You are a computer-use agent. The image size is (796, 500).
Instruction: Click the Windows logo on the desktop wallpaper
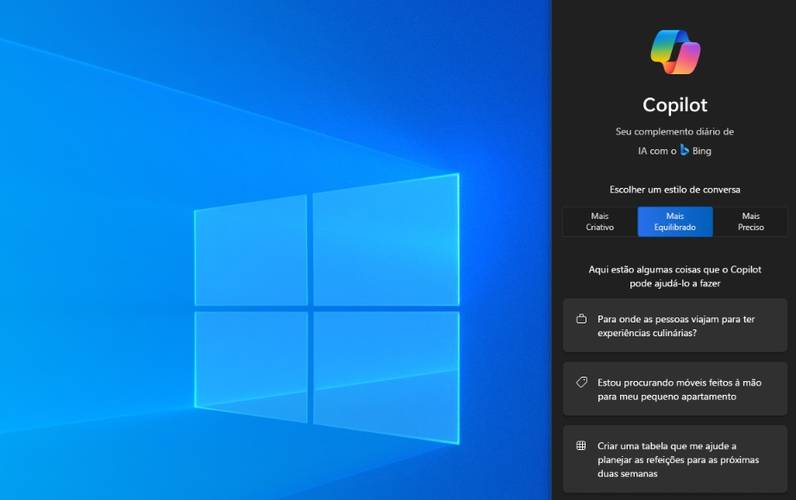[x=327, y=308]
